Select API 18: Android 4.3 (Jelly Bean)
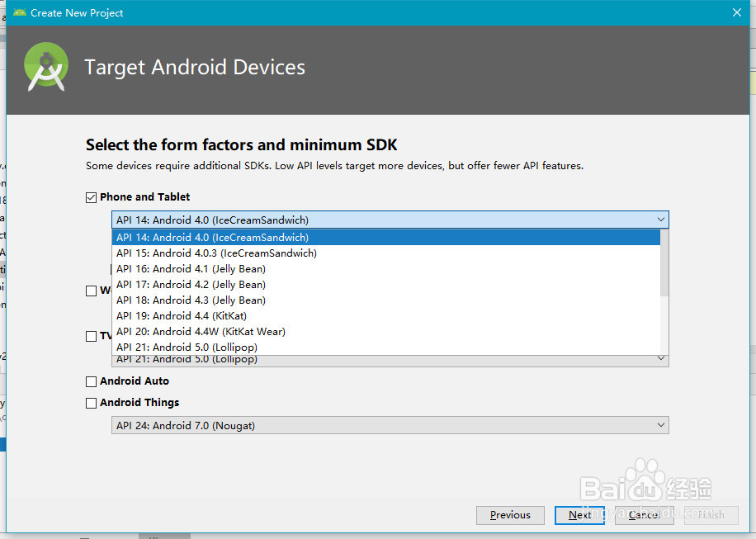The width and height of the screenshot is (756, 539). click(191, 300)
